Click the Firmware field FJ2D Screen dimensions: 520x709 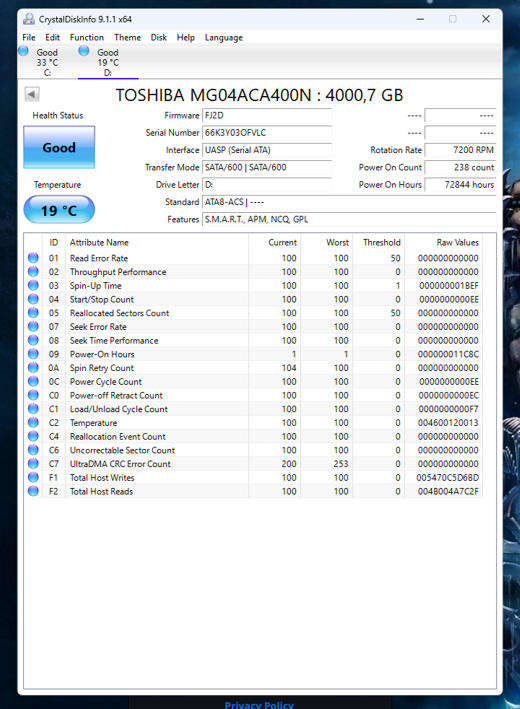pos(267,115)
